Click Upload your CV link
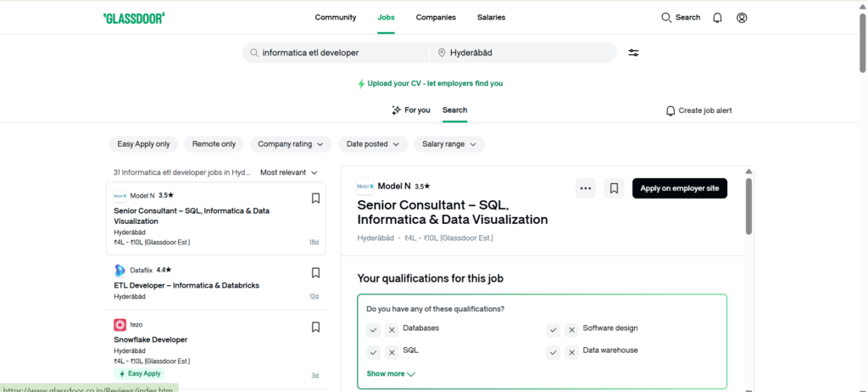This screenshot has height=392, width=868. pyautogui.click(x=434, y=84)
